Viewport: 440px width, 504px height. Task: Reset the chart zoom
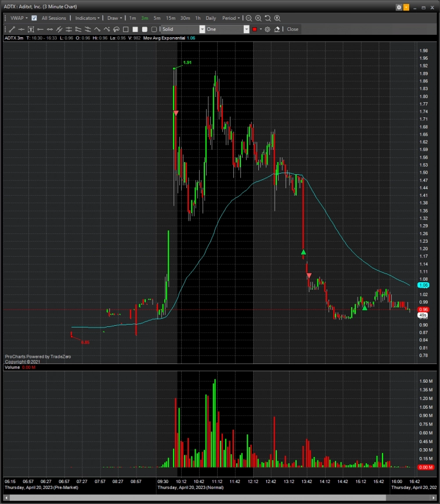pyautogui.click(x=268, y=19)
